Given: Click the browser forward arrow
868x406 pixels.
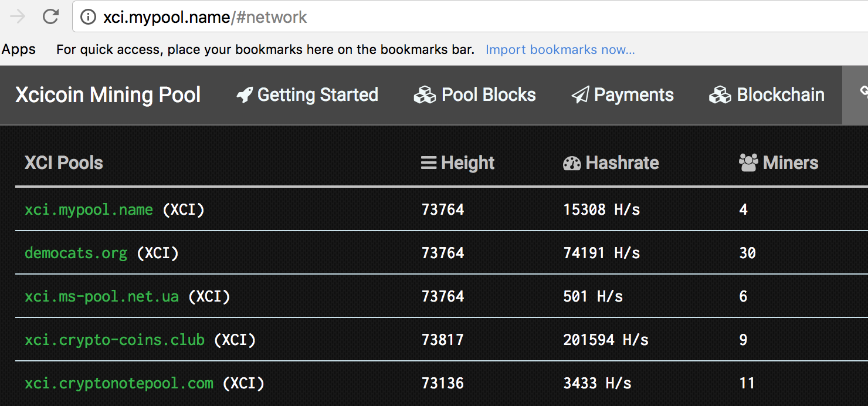Looking at the screenshot, I should pos(18,17).
